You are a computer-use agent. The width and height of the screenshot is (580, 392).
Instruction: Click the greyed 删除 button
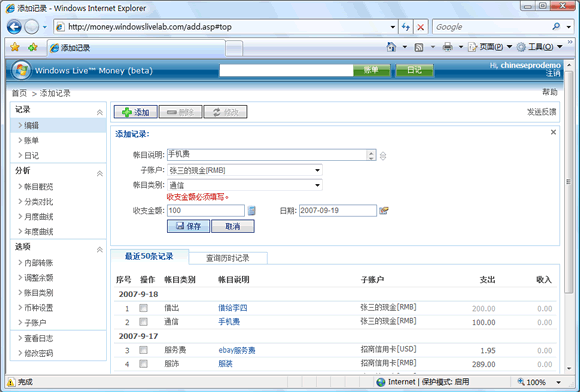[181, 112]
